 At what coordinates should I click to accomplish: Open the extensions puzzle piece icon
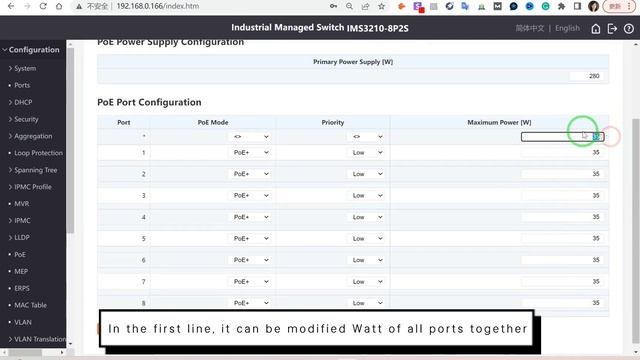point(562,6)
